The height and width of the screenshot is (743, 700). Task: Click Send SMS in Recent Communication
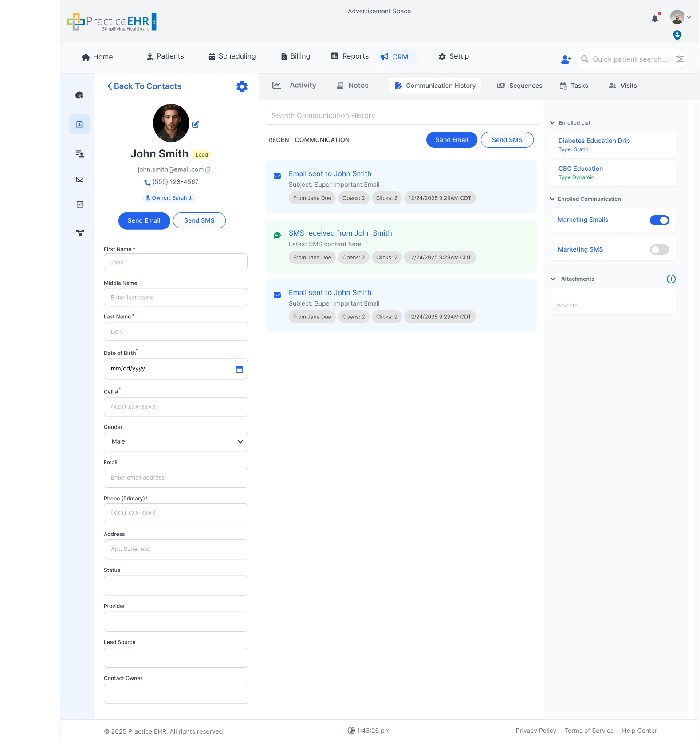click(x=507, y=140)
